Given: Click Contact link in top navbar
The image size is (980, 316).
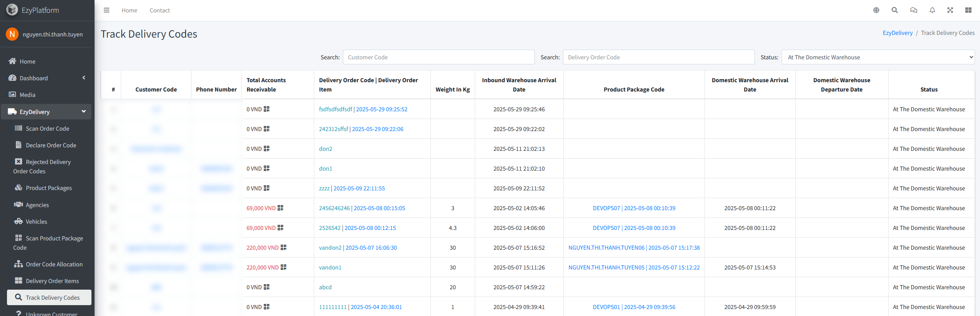Looking at the screenshot, I should [x=160, y=10].
